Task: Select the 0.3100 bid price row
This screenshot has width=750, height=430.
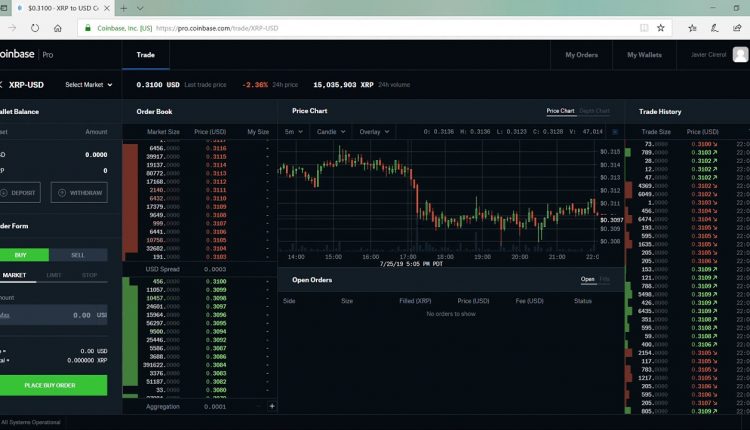Action: tap(199, 281)
